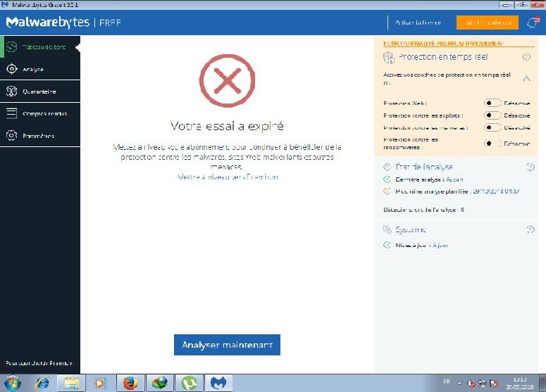Toggle the Protection Web switch
Viewport: 546px width, 392px height.
coord(492,103)
